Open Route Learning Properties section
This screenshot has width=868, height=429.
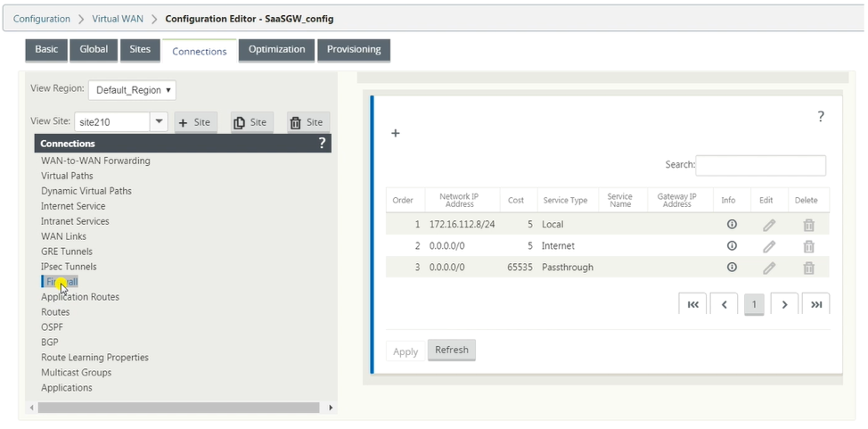(x=94, y=358)
